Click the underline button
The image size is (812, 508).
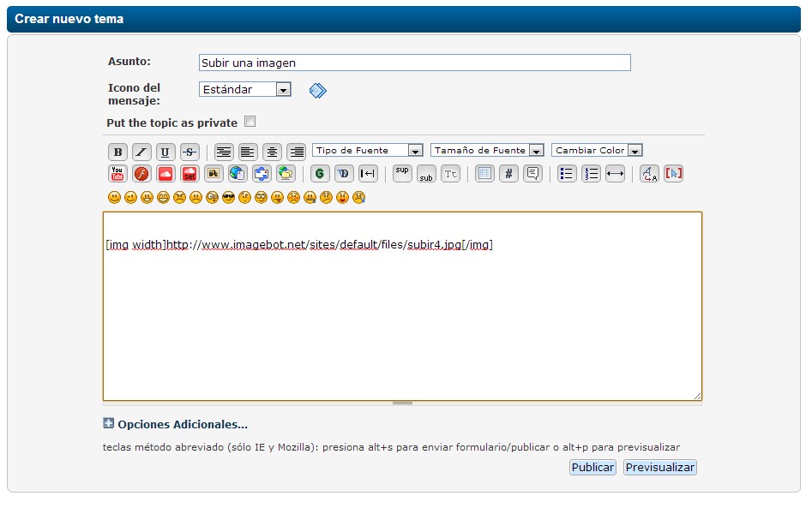pos(165,152)
